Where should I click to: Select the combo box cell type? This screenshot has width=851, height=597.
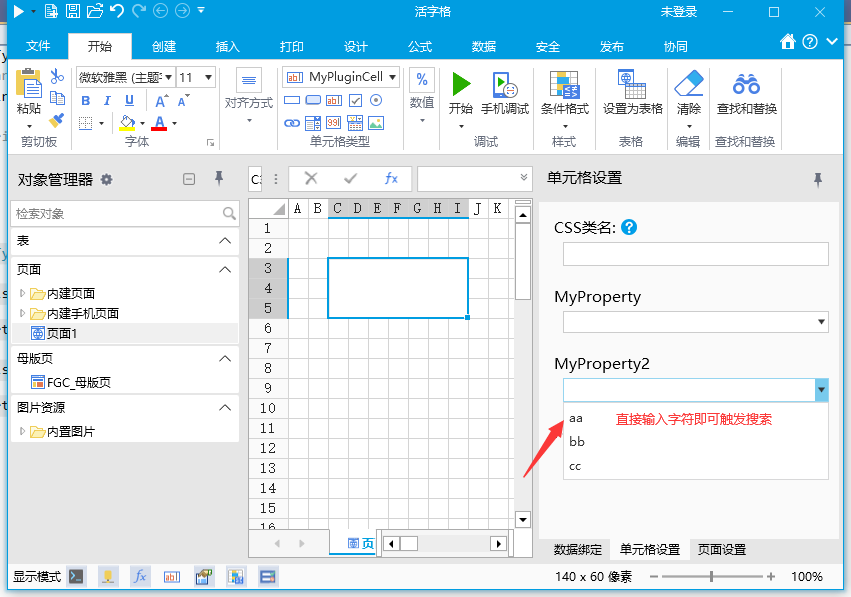click(313, 123)
